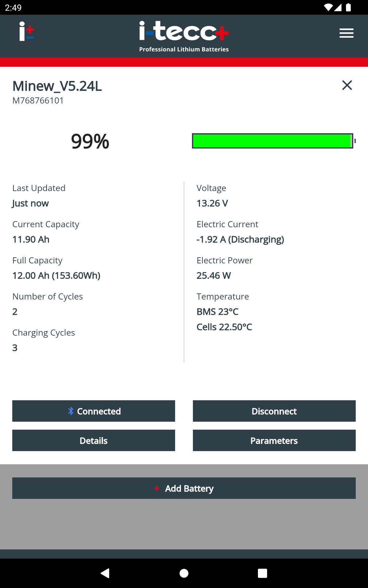Screen dimensions: 368x588
Task: Open battery Details
Action: click(94, 440)
